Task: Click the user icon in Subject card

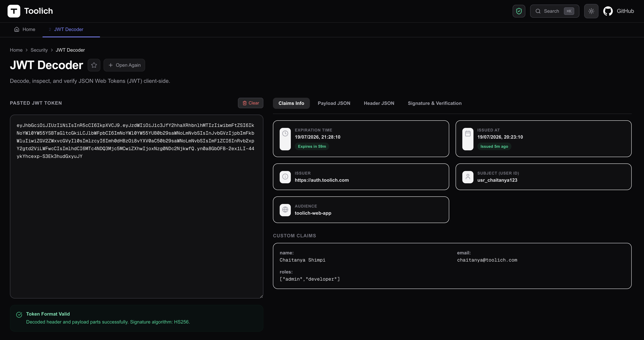Action: (468, 177)
